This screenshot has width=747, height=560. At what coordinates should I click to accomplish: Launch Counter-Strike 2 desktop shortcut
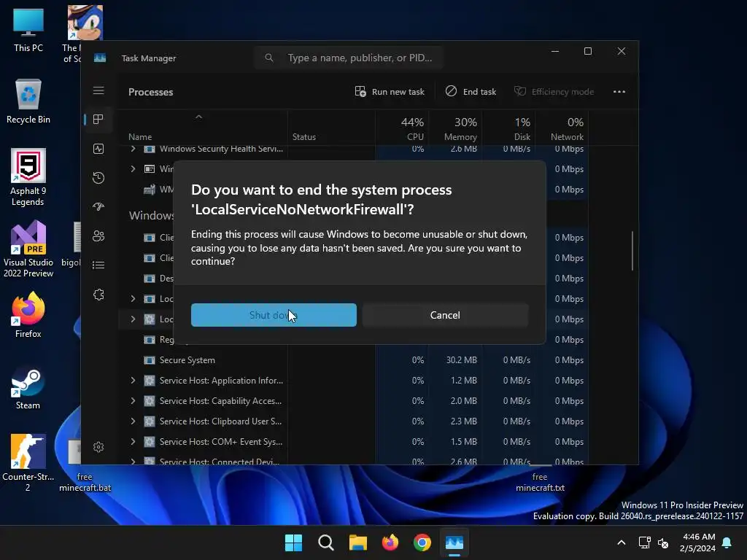28,463
